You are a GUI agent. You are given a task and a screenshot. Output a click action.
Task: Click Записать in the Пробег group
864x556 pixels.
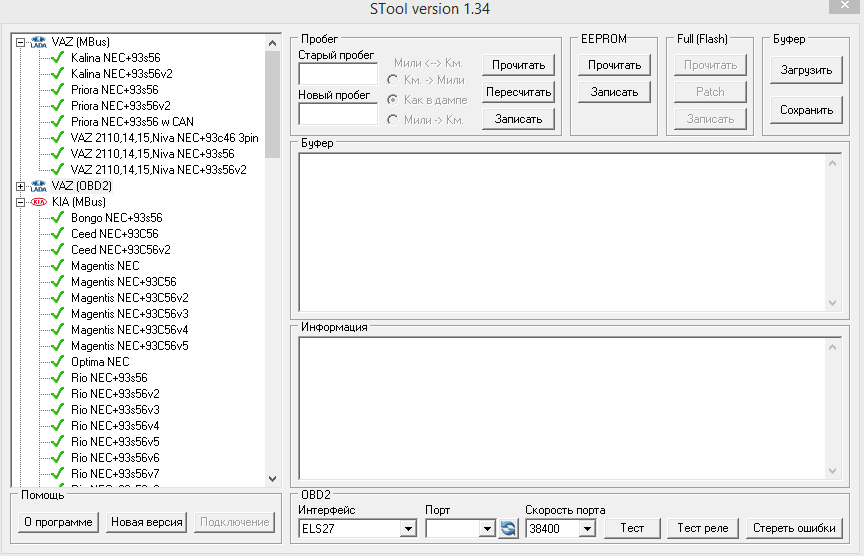[x=519, y=119]
